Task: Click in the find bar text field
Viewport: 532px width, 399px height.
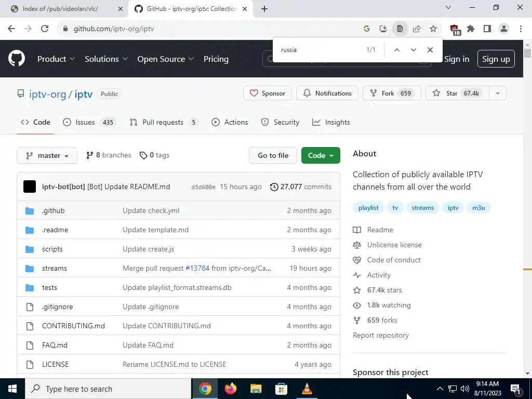Action: pos(319,50)
